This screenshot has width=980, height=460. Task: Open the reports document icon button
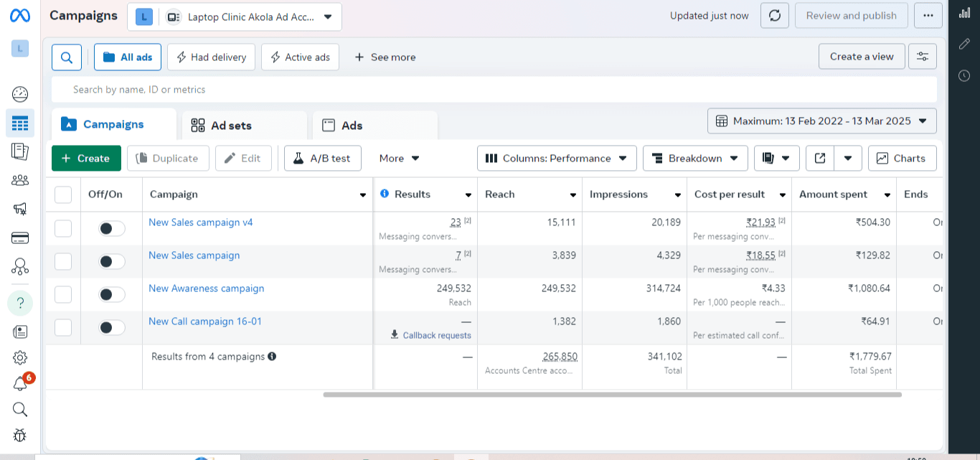[777, 159]
